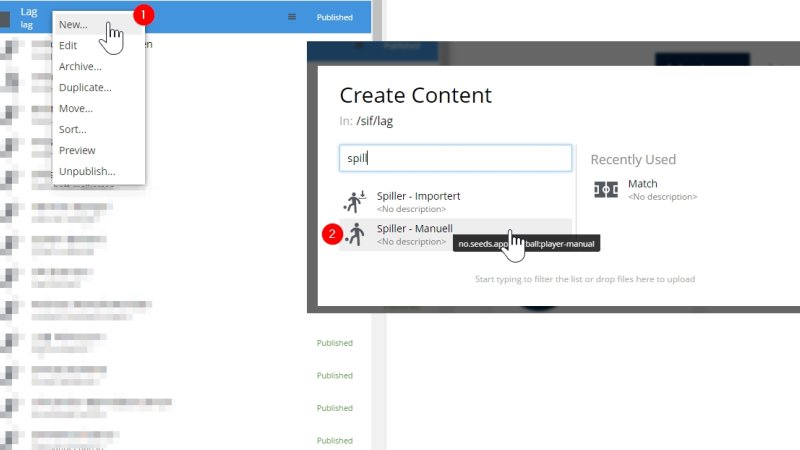The height and width of the screenshot is (450, 800).
Task: Select Unpublish... in the context menu
Action: click(x=87, y=171)
